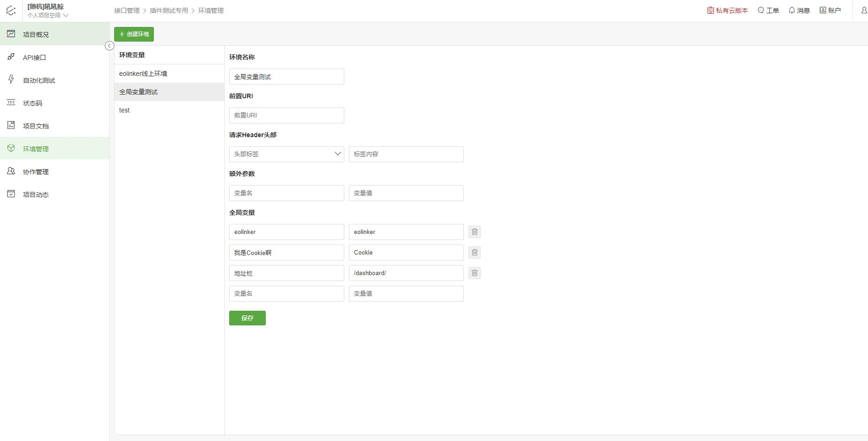Image resolution: width=868 pixels, height=441 pixels.
Task: Open 项目动态 menu item
Action: tap(55, 194)
